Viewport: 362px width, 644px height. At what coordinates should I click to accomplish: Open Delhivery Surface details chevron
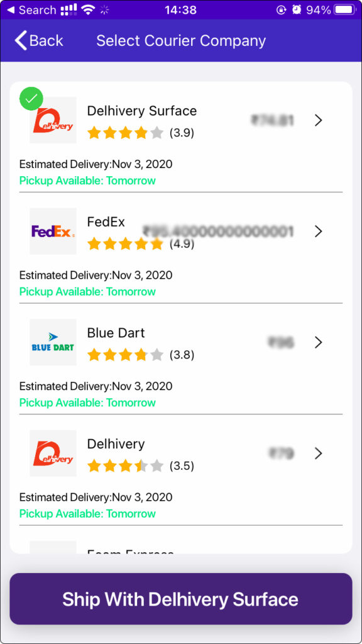tap(319, 120)
